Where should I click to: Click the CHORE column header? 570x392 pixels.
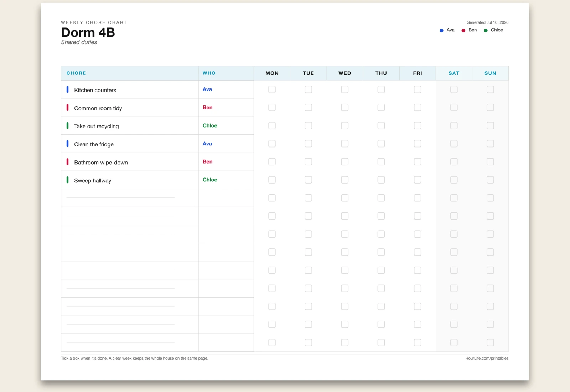[x=76, y=73]
